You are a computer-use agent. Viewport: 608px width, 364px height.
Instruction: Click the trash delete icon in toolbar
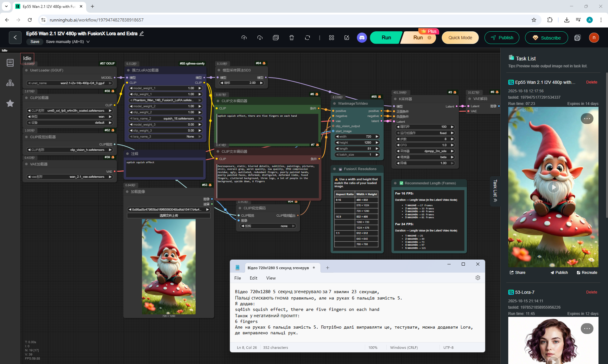pyautogui.click(x=292, y=38)
